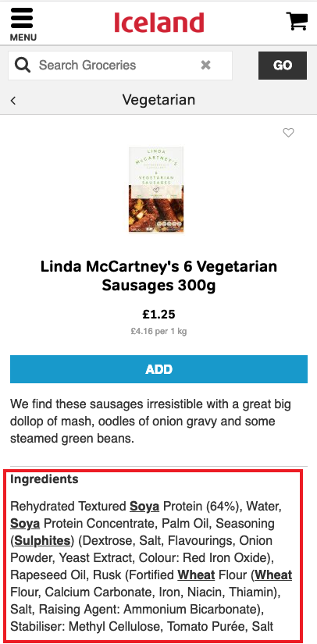Click the underlined Sulphites allergen

click(42, 541)
